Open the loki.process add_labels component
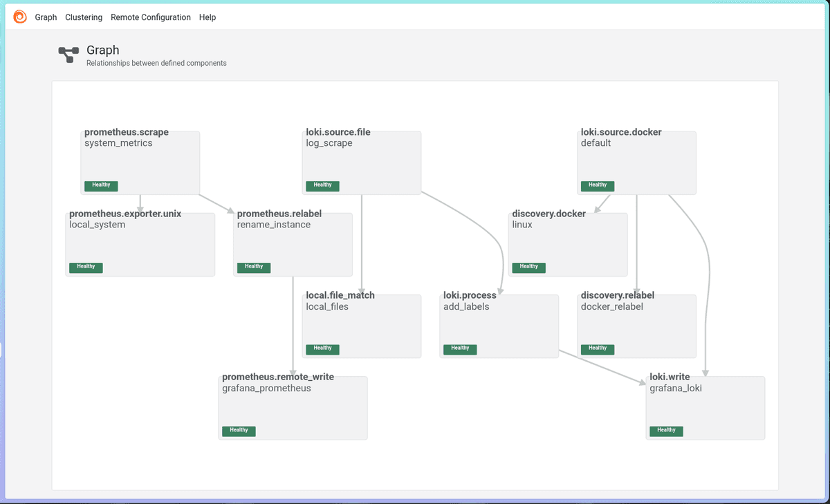This screenshot has height=504, width=830. click(499, 326)
